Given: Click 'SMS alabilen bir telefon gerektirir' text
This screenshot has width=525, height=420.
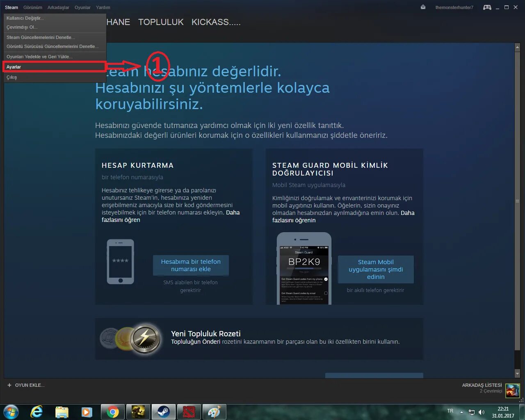Looking at the screenshot, I should 190,286.
